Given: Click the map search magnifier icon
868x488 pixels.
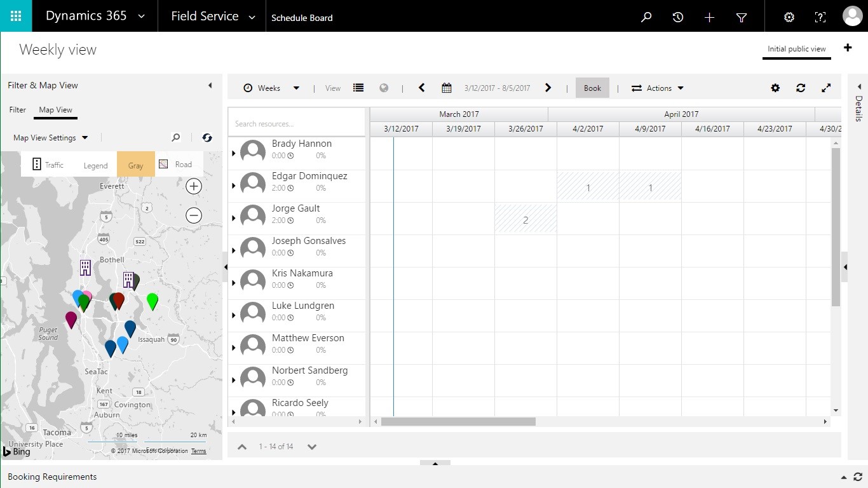Looking at the screenshot, I should (176, 138).
